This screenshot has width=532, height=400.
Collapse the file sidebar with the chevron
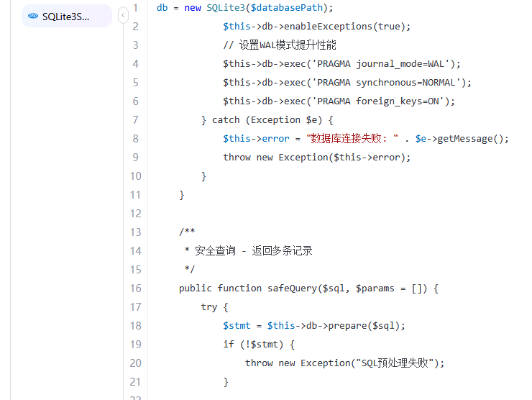click(123, 14)
